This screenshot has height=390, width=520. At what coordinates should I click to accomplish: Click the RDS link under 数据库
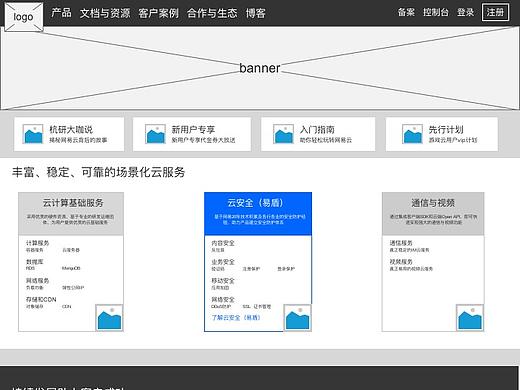(x=30, y=268)
